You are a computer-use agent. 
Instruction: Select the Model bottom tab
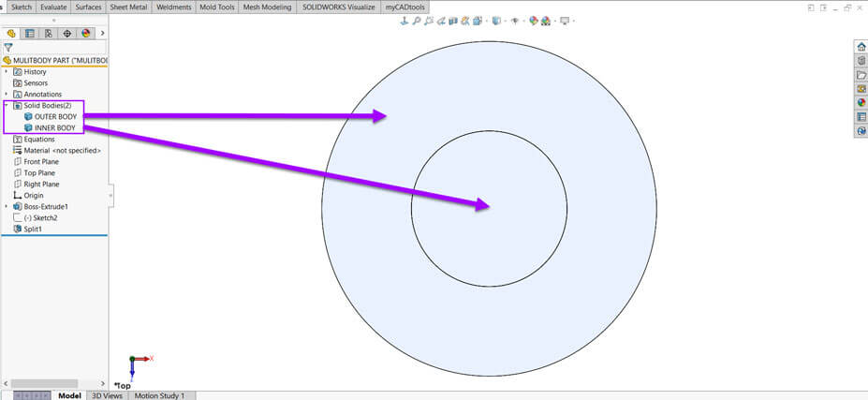click(69, 395)
